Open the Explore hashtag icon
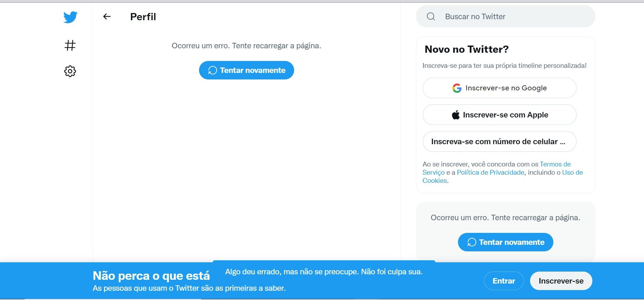 [70, 45]
